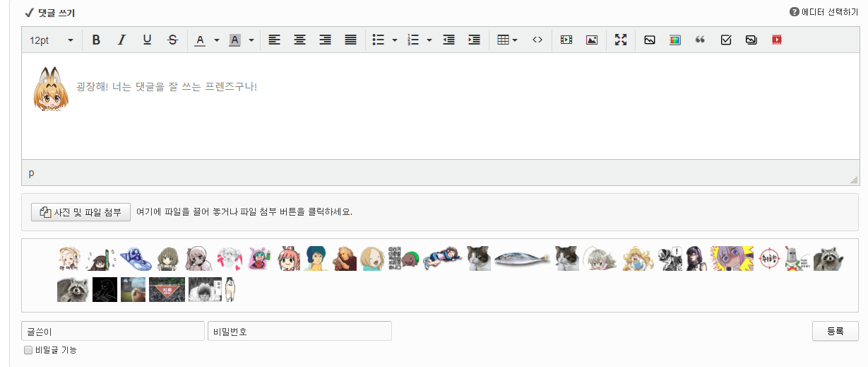The width and height of the screenshot is (868, 367).
Task: Insert a blockquote
Action: pyautogui.click(x=700, y=40)
